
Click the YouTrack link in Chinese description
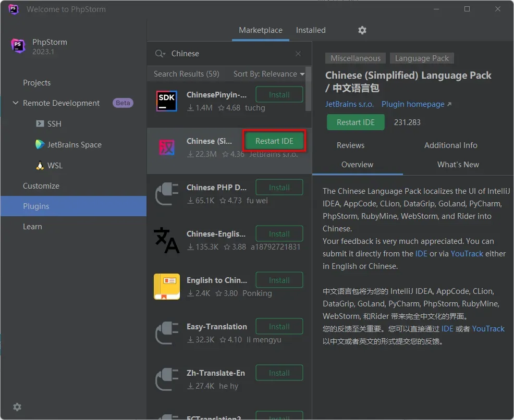coord(488,329)
